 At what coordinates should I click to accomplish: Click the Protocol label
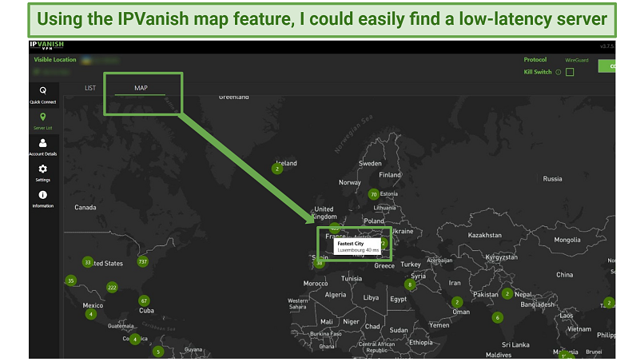coord(535,60)
